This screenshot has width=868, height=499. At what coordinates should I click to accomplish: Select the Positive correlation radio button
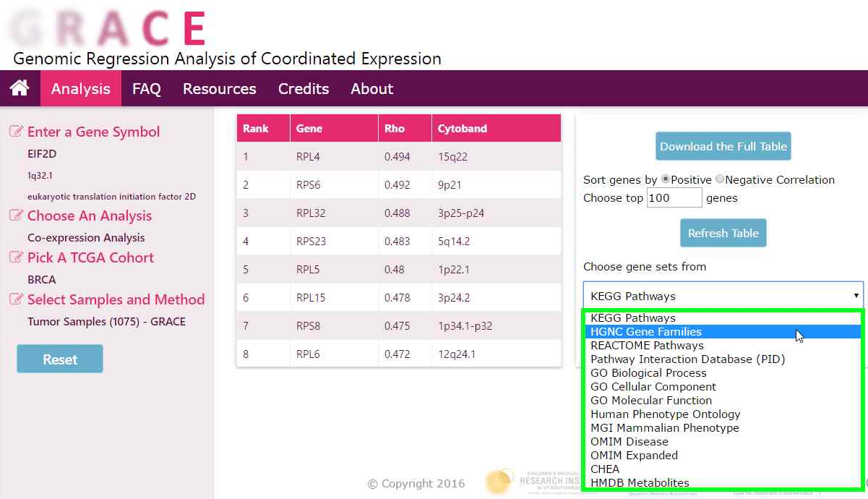point(665,179)
